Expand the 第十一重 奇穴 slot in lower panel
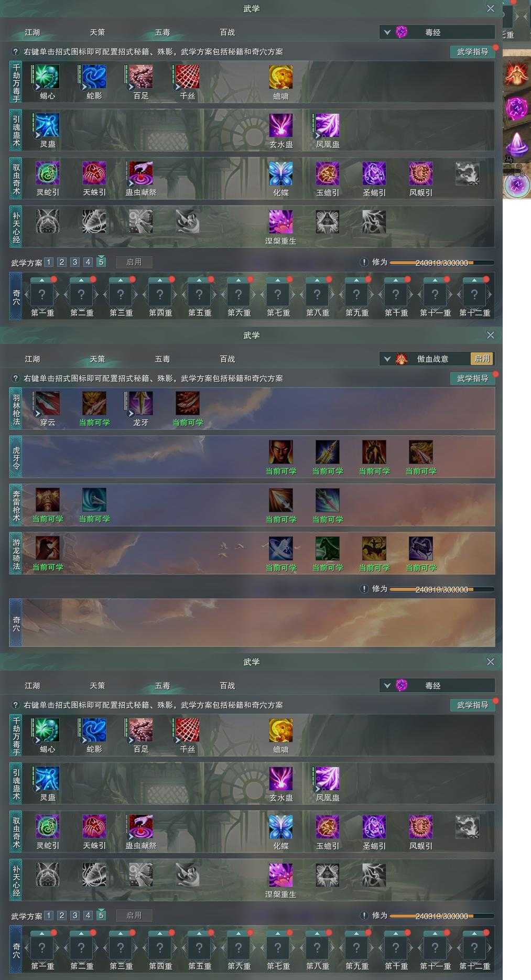The height and width of the screenshot is (980, 531). (x=435, y=948)
